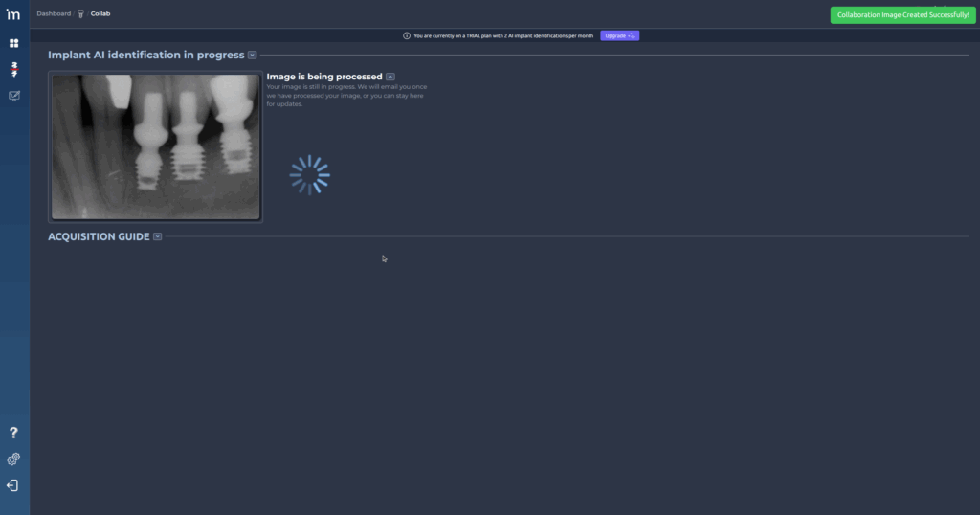
Task: Collapse the 'Image is being processed' message
Action: 390,77
